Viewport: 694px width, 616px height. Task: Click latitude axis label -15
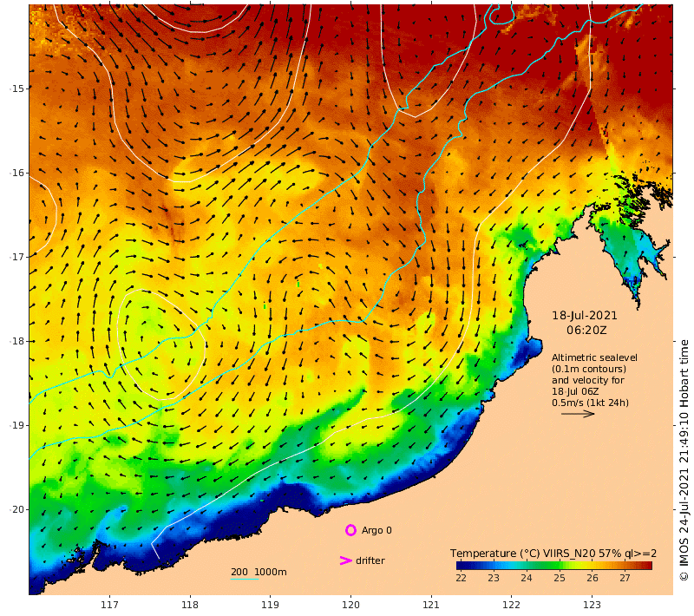tap(16, 88)
